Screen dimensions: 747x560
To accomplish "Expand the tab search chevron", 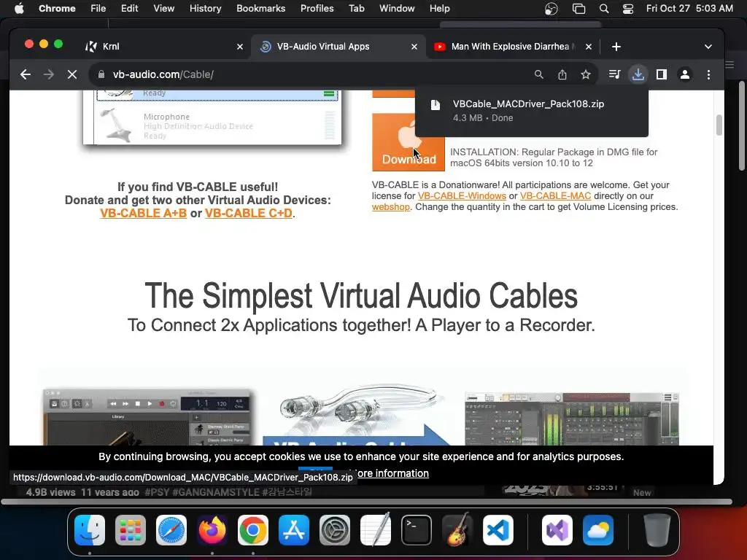I will click(x=708, y=47).
